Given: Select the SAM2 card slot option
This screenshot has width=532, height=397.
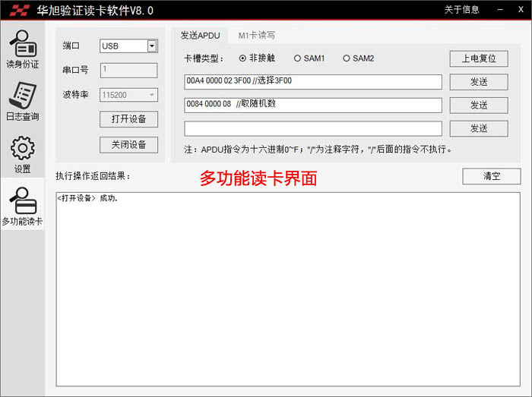Looking at the screenshot, I should click(347, 58).
